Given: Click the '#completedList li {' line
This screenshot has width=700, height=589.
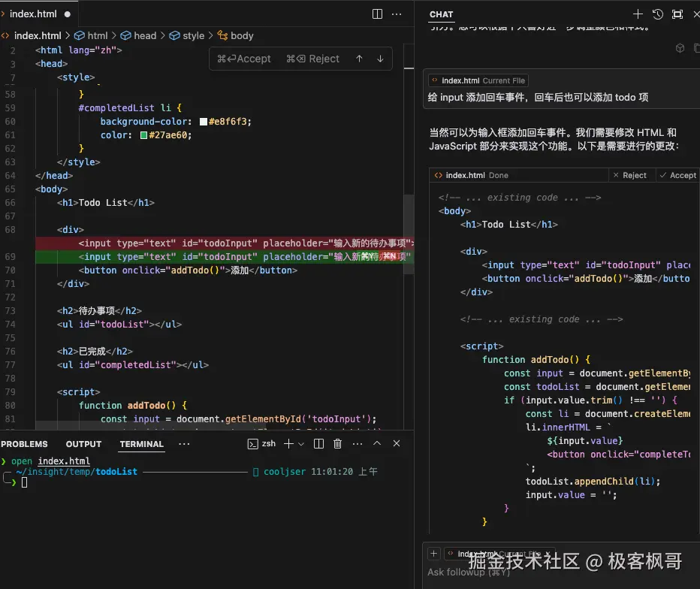Looking at the screenshot, I should [130, 108].
